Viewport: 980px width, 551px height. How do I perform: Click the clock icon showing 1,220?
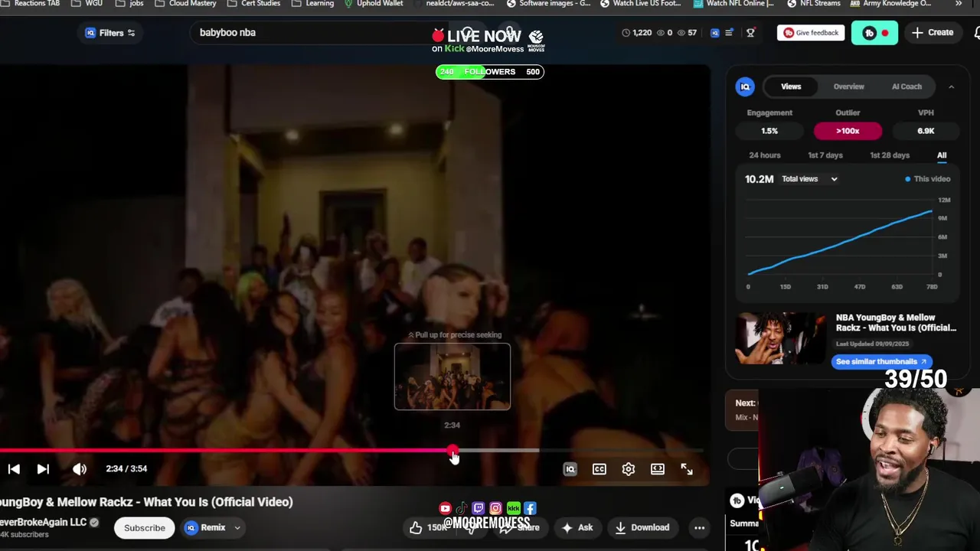pyautogui.click(x=626, y=33)
